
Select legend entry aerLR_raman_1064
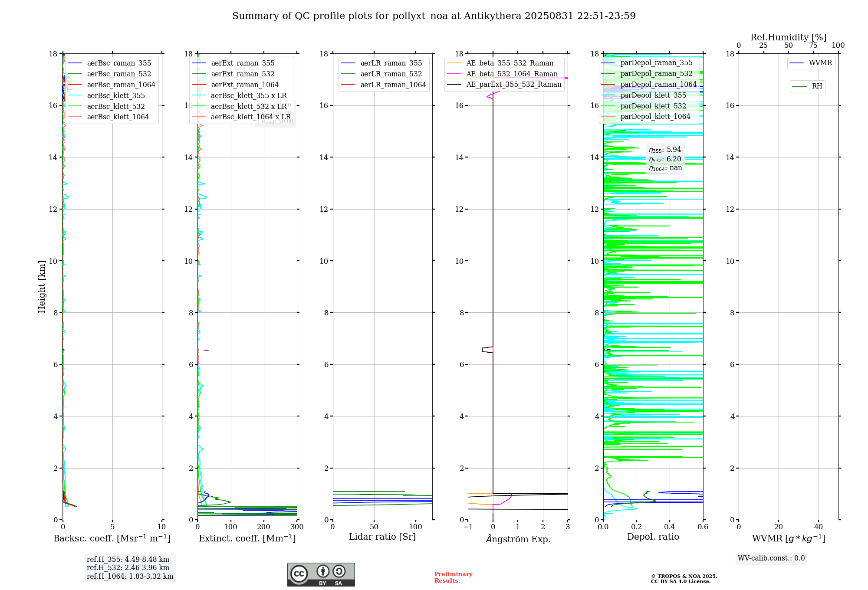384,85
